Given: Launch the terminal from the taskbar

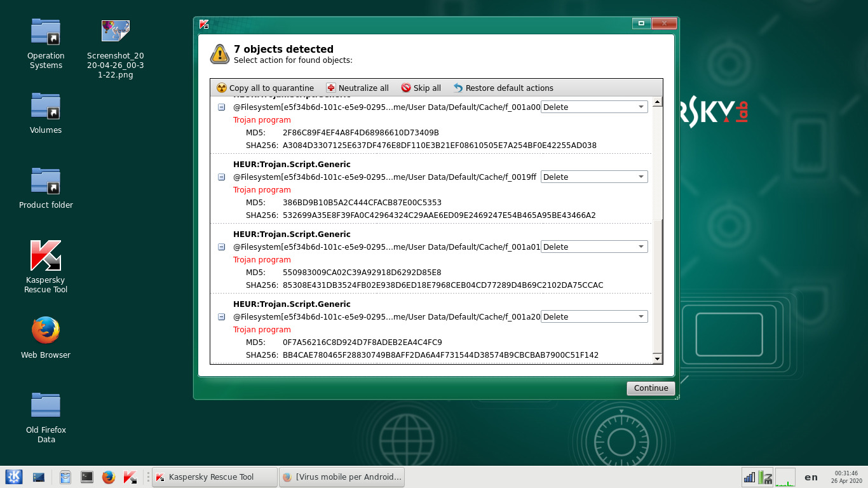Looking at the screenshot, I should click(87, 477).
